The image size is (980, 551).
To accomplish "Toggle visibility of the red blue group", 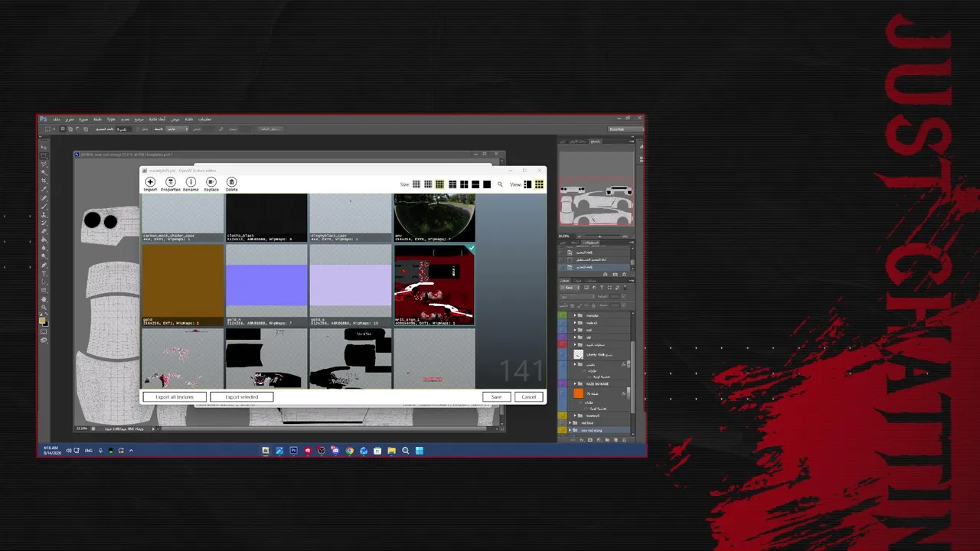I will [x=563, y=422].
